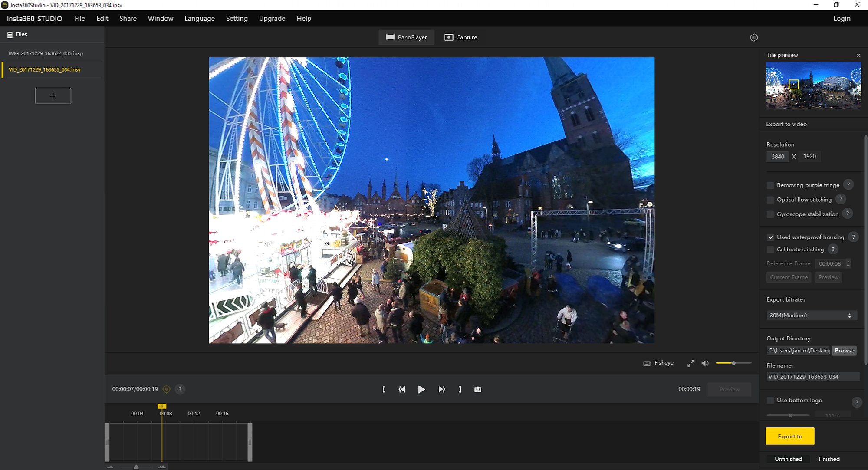Viewport: 868px width, 470px height.
Task: Open the Language menu
Action: pyautogui.click(x=199, y=18)
